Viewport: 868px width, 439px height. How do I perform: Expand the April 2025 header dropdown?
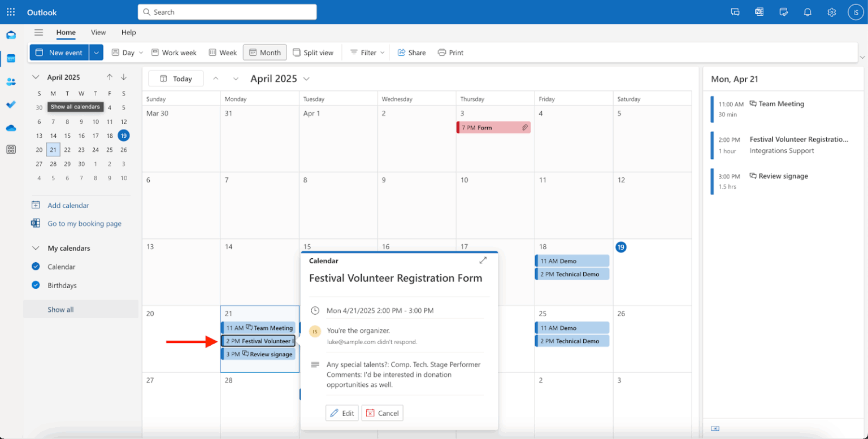pyautogui.click(x=307, y=79)
